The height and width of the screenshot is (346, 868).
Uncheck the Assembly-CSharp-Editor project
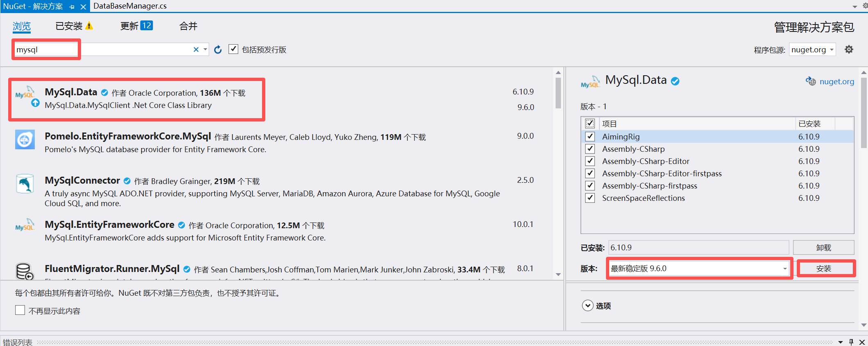pyautogui.click(x=590, y=161)
